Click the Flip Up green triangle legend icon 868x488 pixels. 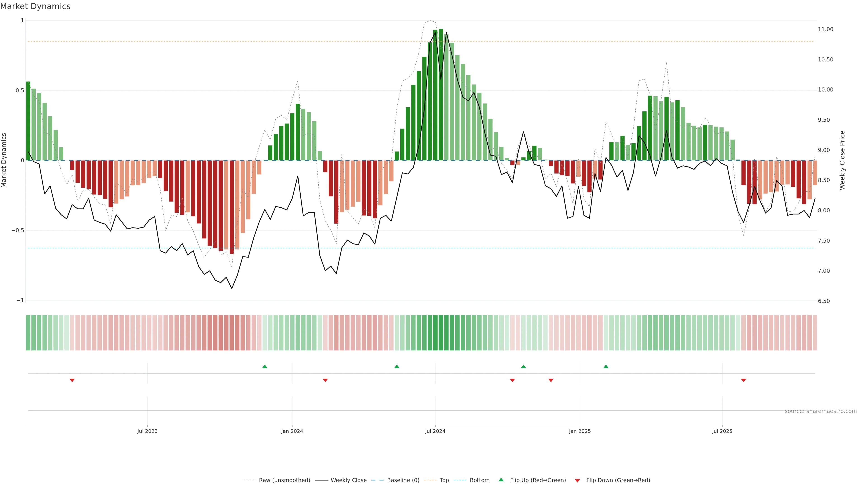[501, 480]
